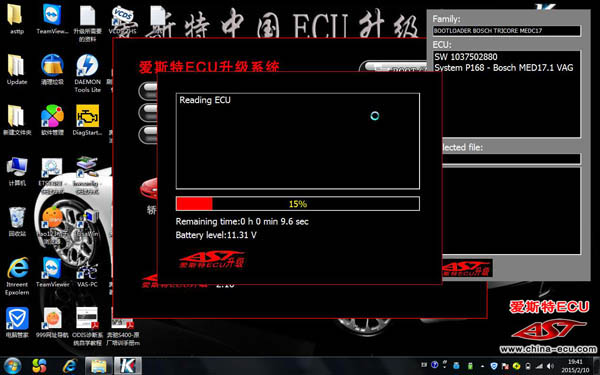The image size is (600, 375).
Task: Click the Internet Explorer taskbar icon
Action: point(70,366)
